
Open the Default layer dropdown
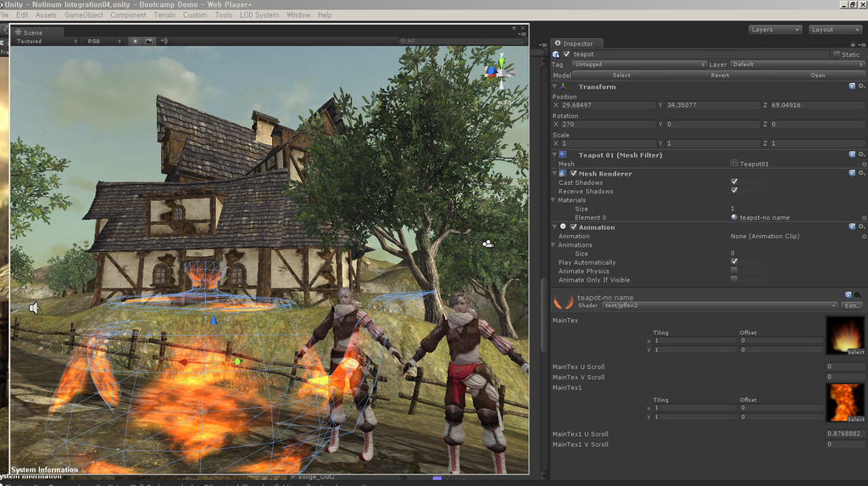(798, 64)
